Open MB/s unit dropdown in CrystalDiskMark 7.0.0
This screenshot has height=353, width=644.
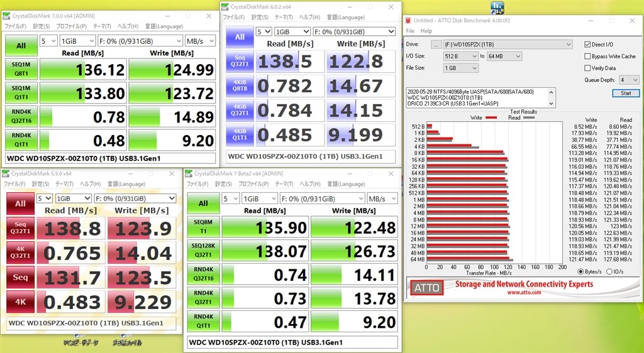[201, 41]
